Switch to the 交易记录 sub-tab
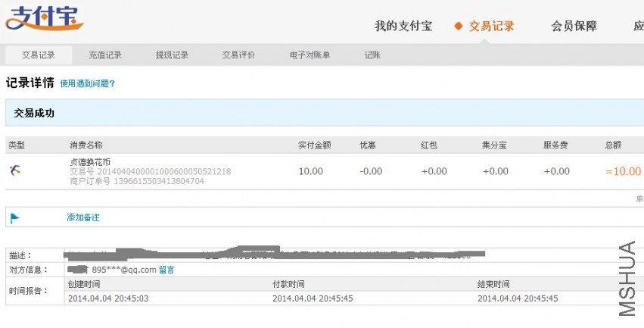Screen dimensions: 644x328 (x=38, y=55)
